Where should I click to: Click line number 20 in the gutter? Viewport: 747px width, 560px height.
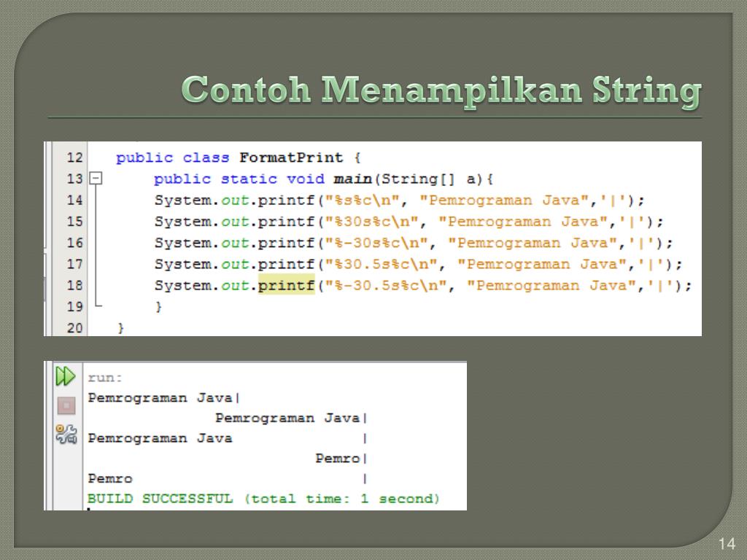(x=75, y=327)
